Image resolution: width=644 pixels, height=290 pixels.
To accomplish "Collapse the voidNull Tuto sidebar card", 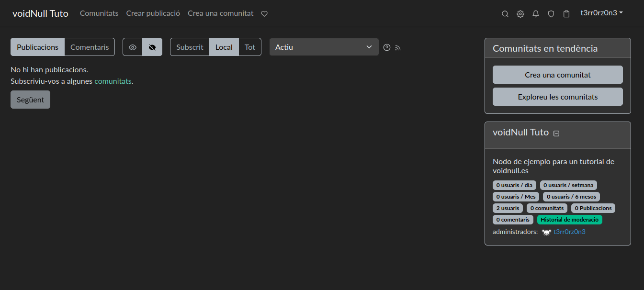I will click(556, 134).
